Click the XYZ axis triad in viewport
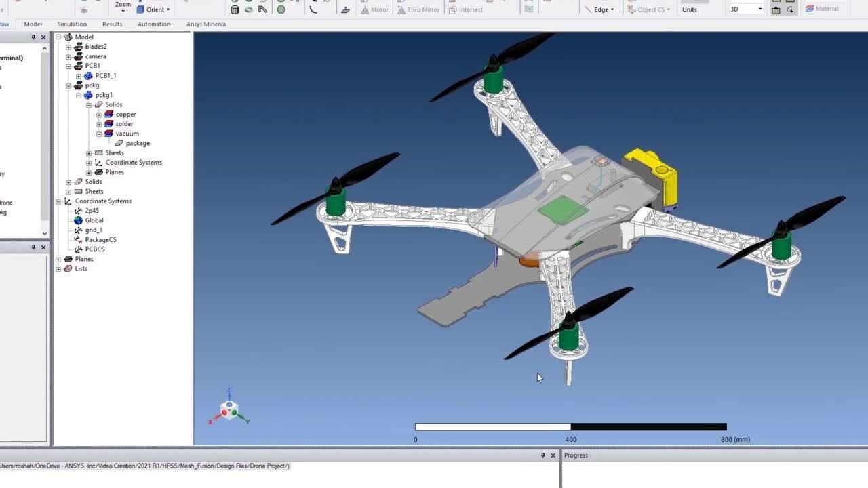 [229, 407]
